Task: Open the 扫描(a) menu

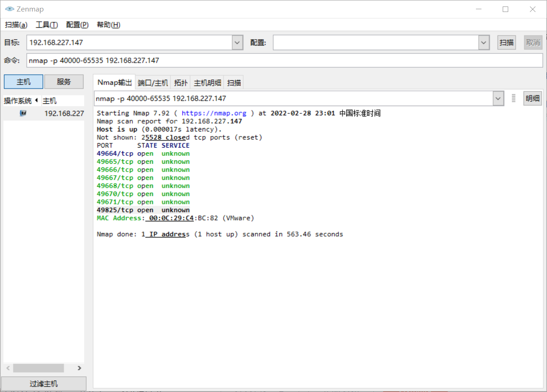Action: pyautogui.click(x=16, y=24)
